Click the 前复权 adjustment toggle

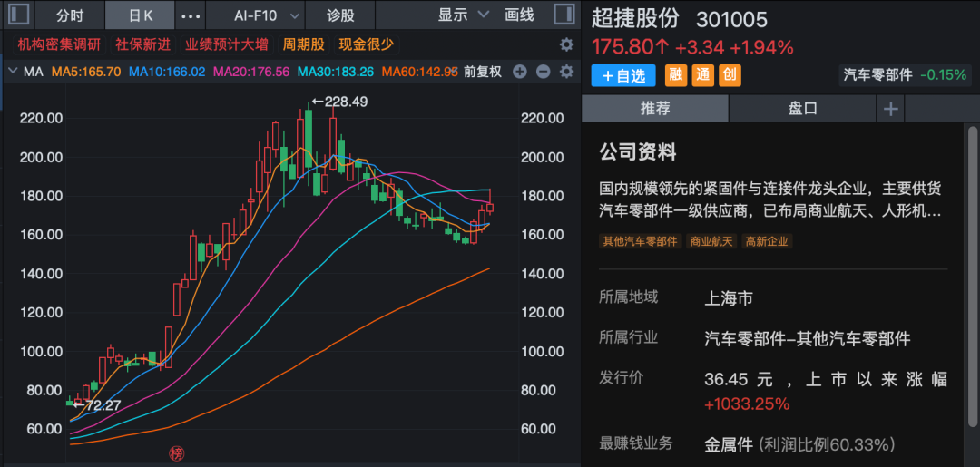(x=482, y=72)
